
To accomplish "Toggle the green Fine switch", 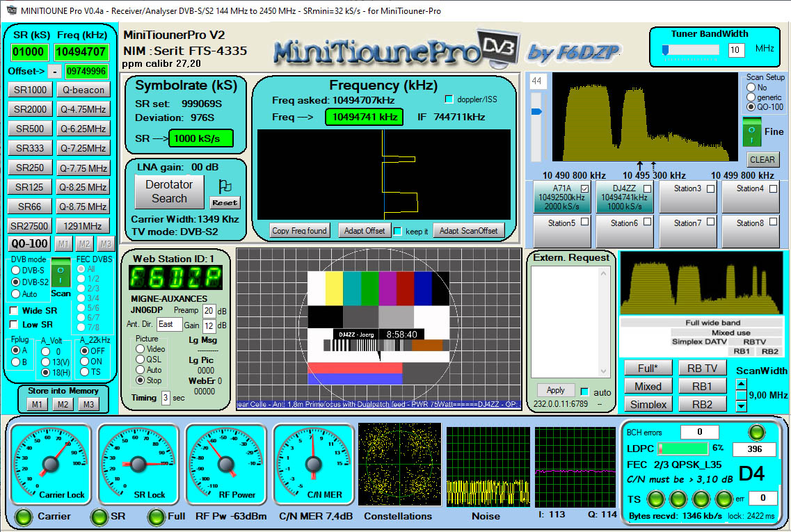I will tap(751, 131).
